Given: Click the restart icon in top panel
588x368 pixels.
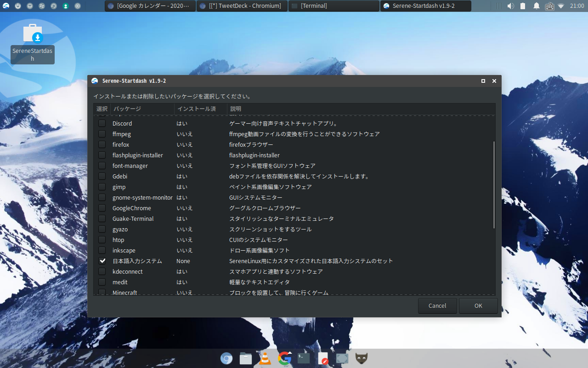Looking at the screenshot, I should pos(54,6).
